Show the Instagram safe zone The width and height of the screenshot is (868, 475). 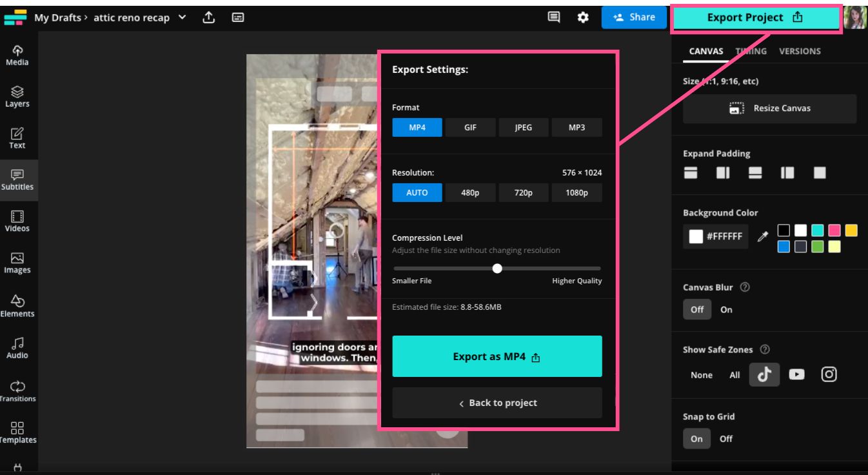829,374
